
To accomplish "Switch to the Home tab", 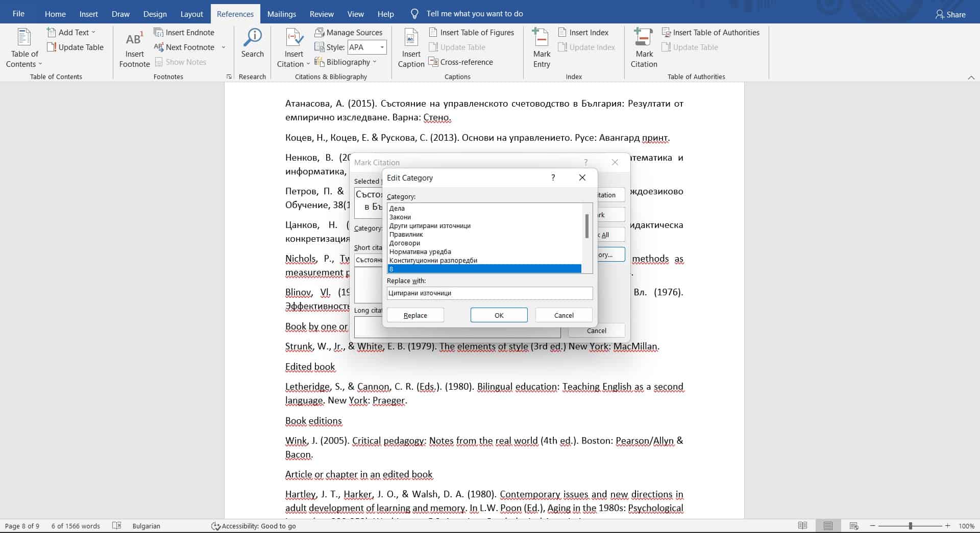I will coord(55,14).
